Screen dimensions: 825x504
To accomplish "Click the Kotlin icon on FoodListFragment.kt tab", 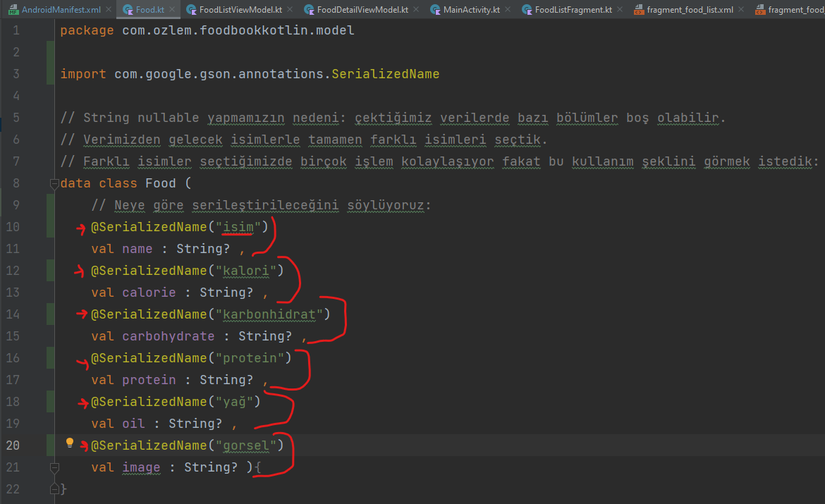I will pos(527,10).
